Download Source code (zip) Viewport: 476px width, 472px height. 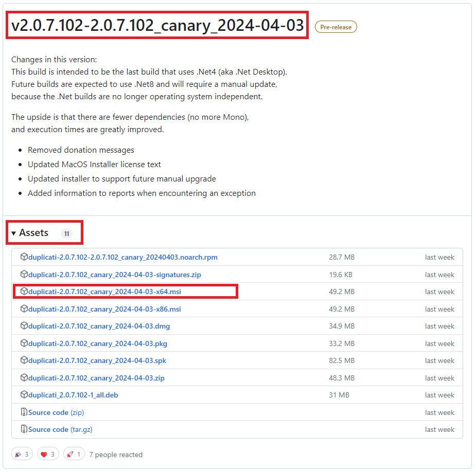[x=56, y=412]
